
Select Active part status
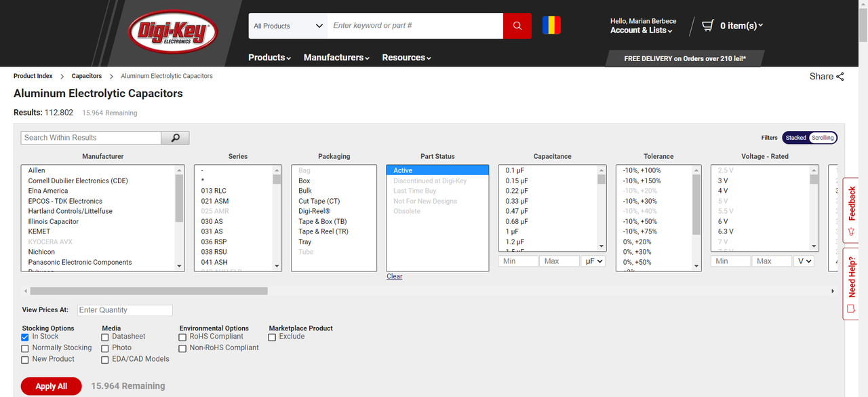(x=437, y=170)
